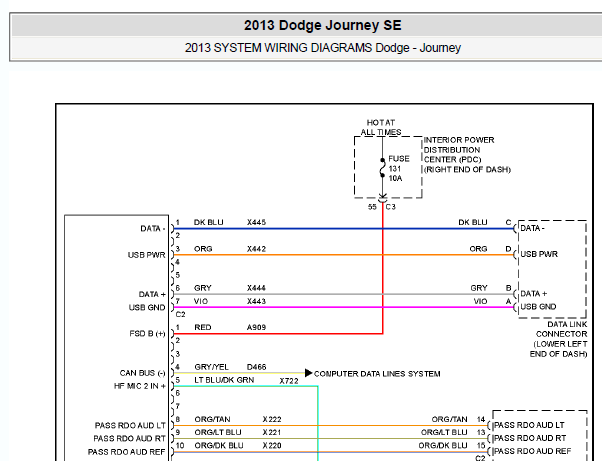Click the "DATA +" label at module pin 6
Screen dimensions: 602x461
click(152, 294)
